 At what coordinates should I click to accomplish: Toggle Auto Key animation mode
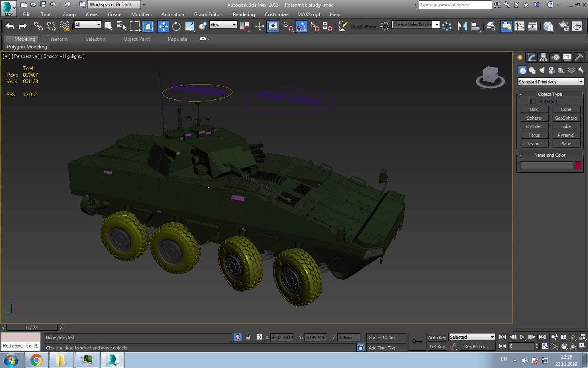437,337
